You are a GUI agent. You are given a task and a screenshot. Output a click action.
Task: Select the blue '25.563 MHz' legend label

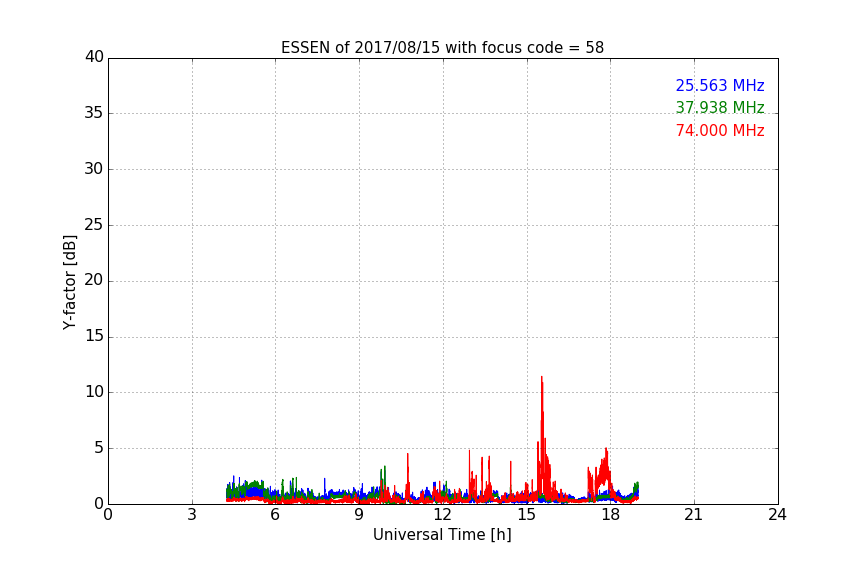pyautogui.click(x=720, y=85)
